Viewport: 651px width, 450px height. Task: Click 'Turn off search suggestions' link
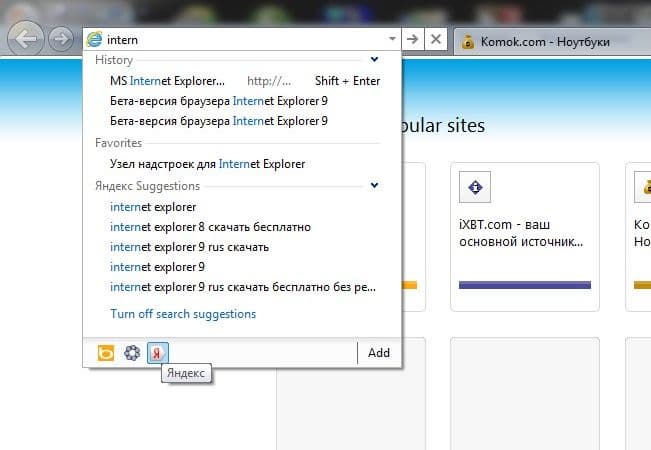tap(183, 314)
